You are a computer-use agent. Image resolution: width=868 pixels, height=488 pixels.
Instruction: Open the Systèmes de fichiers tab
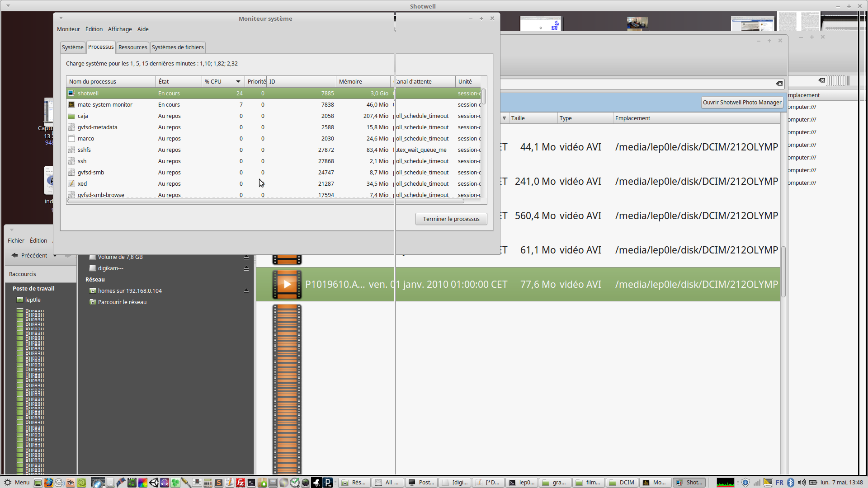click(178, 47)
